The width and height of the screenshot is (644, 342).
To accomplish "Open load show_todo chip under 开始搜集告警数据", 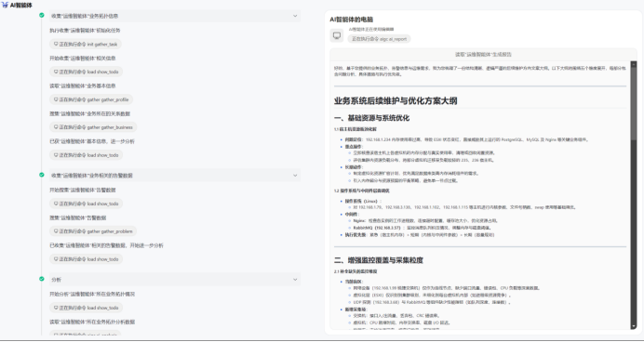I will [86, 204].
